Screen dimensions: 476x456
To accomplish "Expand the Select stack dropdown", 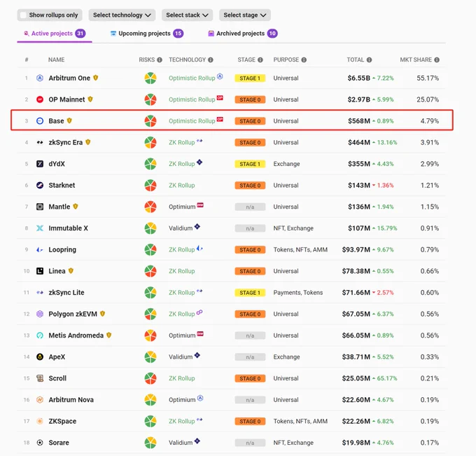I will (x=187, y=15).
